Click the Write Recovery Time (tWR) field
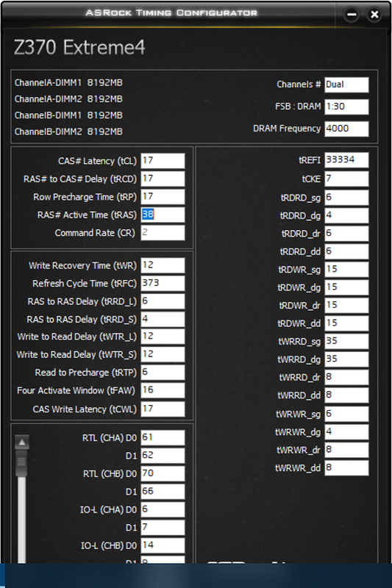 pos(163,265)
